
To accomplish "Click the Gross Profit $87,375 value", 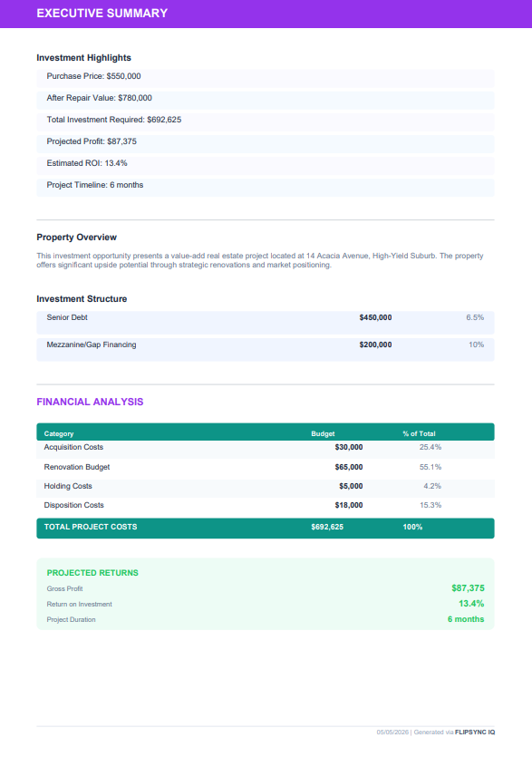I will click(468, 588).
